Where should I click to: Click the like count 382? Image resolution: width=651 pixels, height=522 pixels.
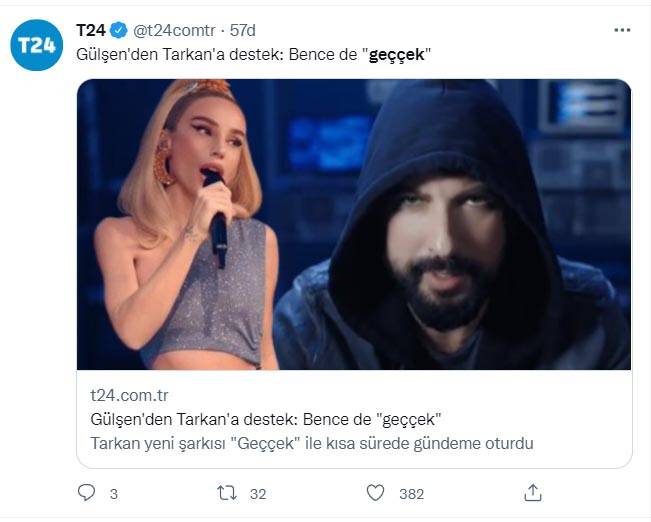coord(411,493)
